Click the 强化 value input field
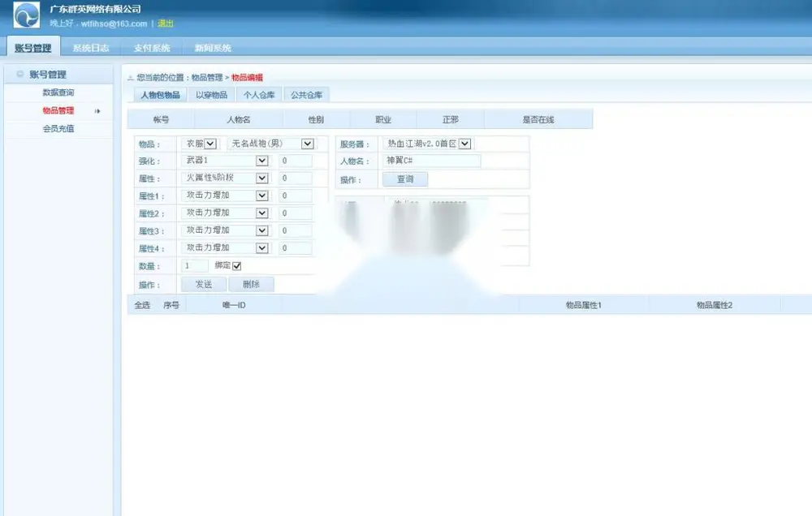The height and width of the screenshot is (516, 812). [296, 161]
